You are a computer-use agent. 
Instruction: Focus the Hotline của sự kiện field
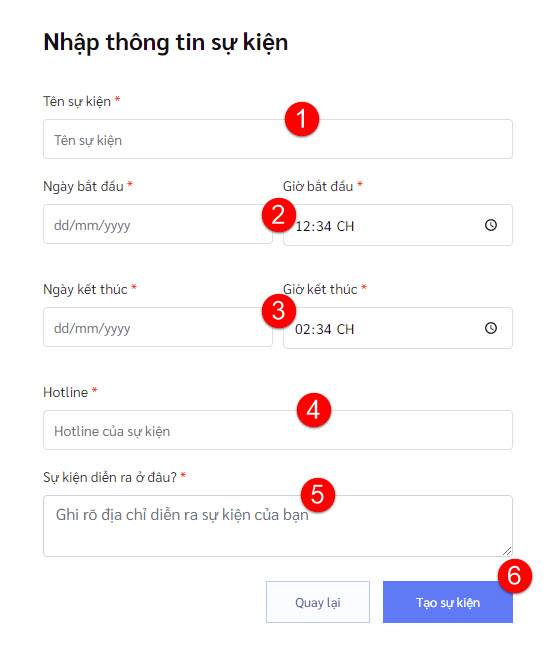pos(278,430)
